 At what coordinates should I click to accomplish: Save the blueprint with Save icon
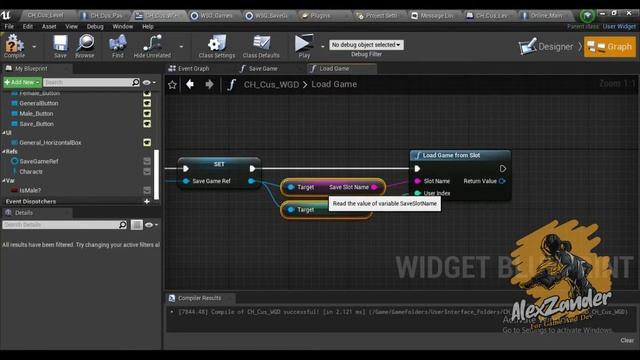click(60, 46)
